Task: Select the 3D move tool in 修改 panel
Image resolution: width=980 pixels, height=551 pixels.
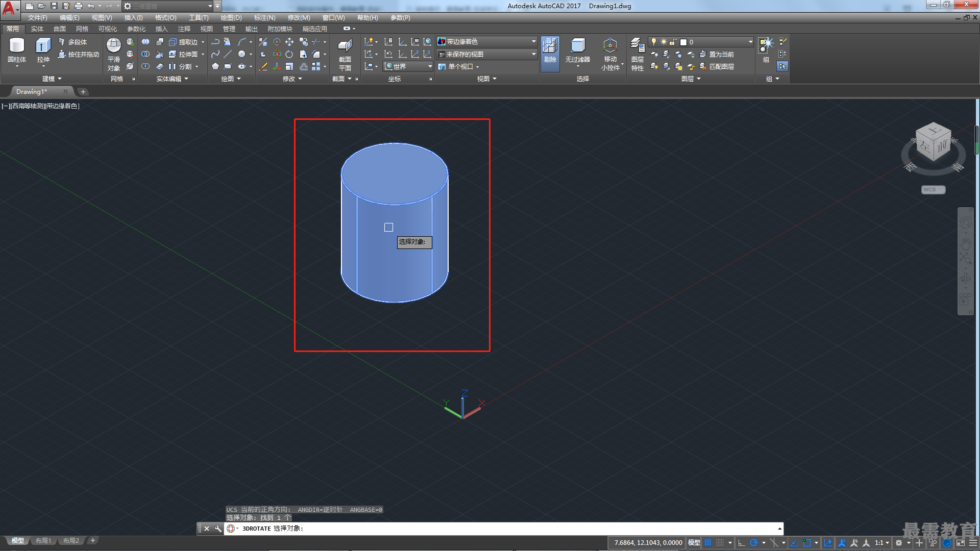Action: coord(277,42)
